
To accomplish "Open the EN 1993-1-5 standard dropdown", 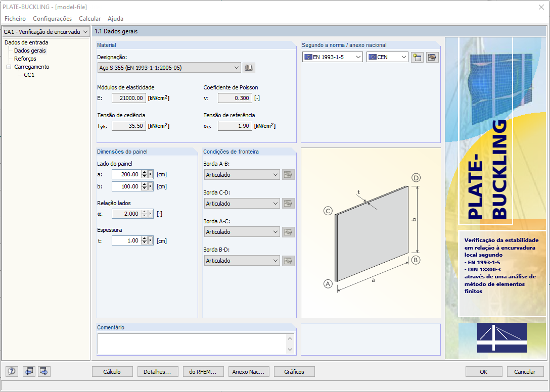I will (333, 57).
